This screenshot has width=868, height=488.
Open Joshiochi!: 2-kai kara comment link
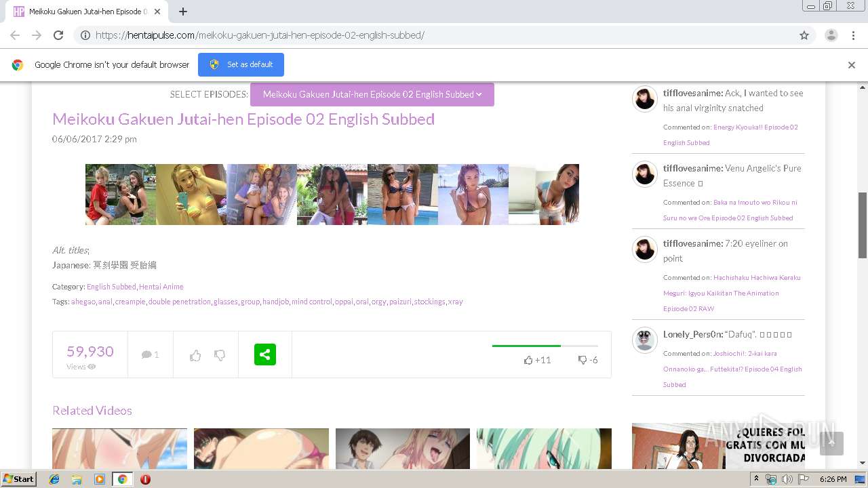[x=732, y=369]
